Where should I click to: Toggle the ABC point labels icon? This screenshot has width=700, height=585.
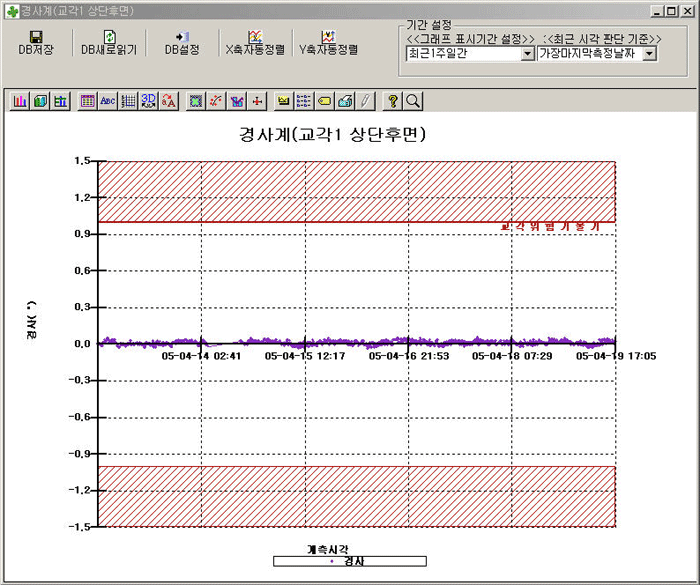(108, 101)
